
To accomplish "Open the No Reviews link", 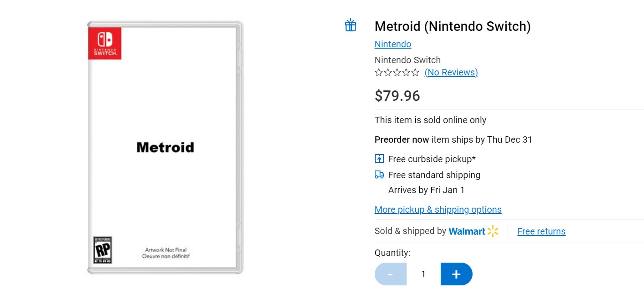I will click(x=451, y=72).
